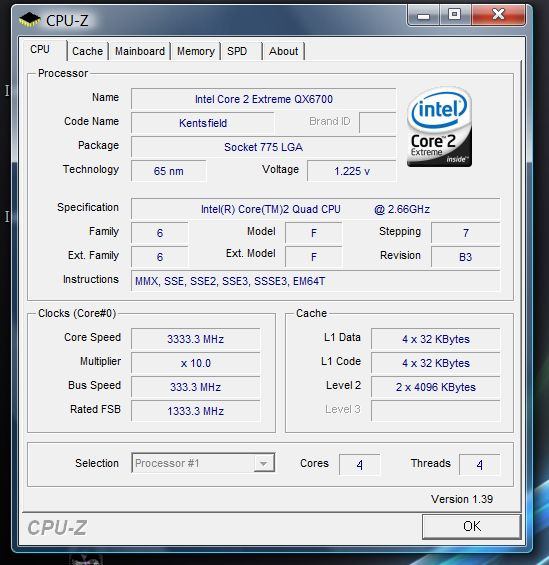Click the L1 Data cache value
This screenshot has width=549, height=565.
pyautogui.click(x=436, y=339)
